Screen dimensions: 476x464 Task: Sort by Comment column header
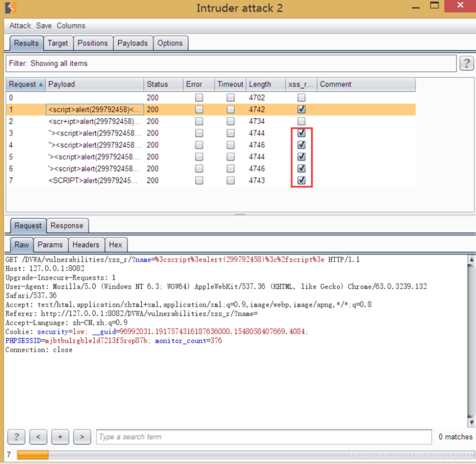point(366,84)
